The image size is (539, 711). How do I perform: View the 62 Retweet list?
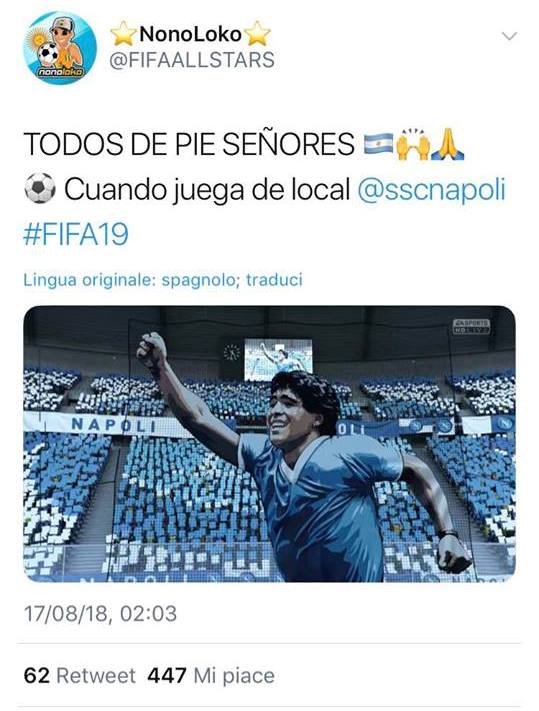coord(79,676)
